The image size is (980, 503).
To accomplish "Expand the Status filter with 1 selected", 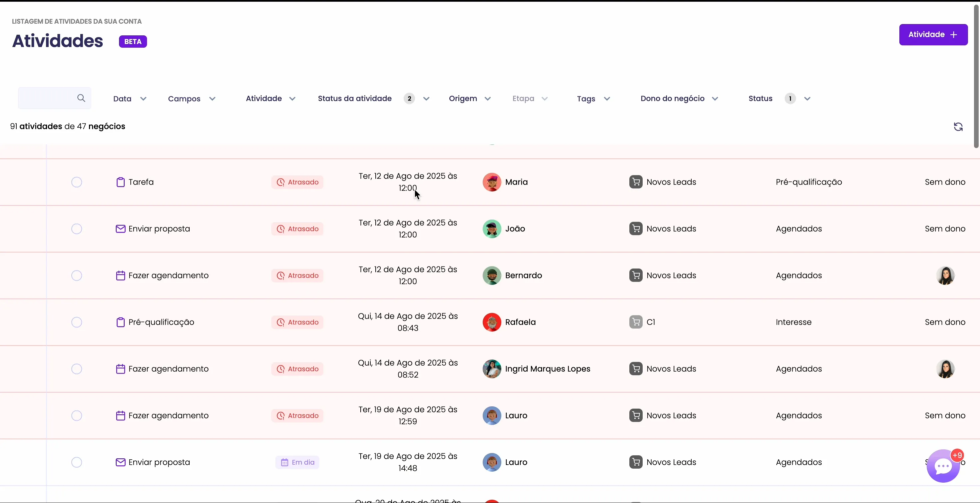I will [x=780, y=99].
